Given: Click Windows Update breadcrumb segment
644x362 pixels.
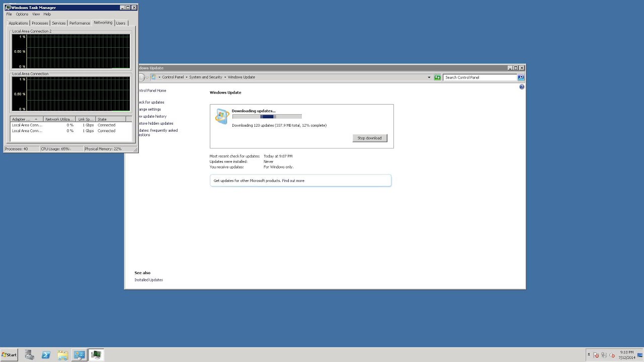Looking at the screenshot, I should click(242, 77).
